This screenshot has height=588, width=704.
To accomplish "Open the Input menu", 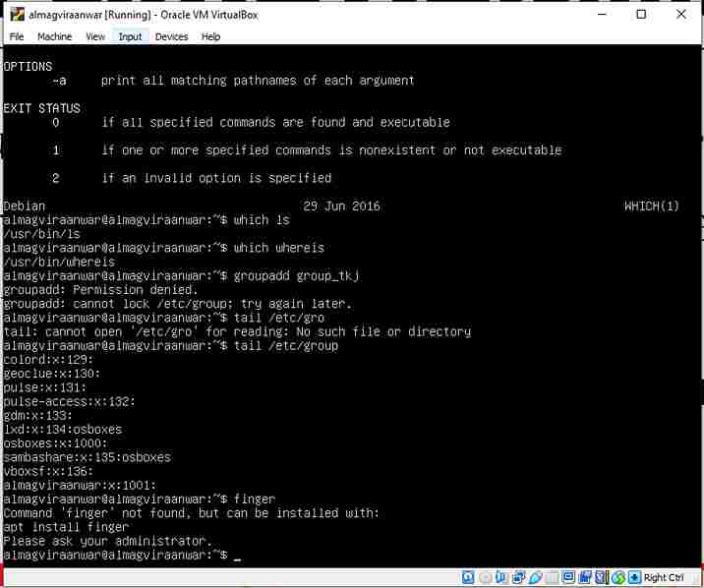I will pos(130,36).
